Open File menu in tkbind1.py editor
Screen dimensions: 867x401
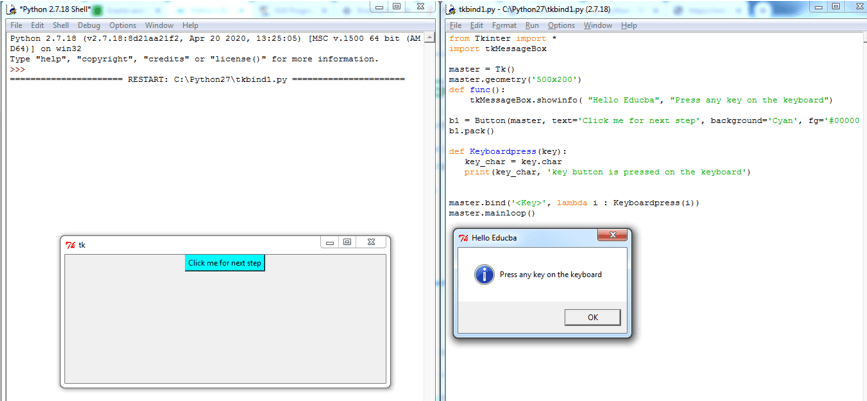point(456,25)
